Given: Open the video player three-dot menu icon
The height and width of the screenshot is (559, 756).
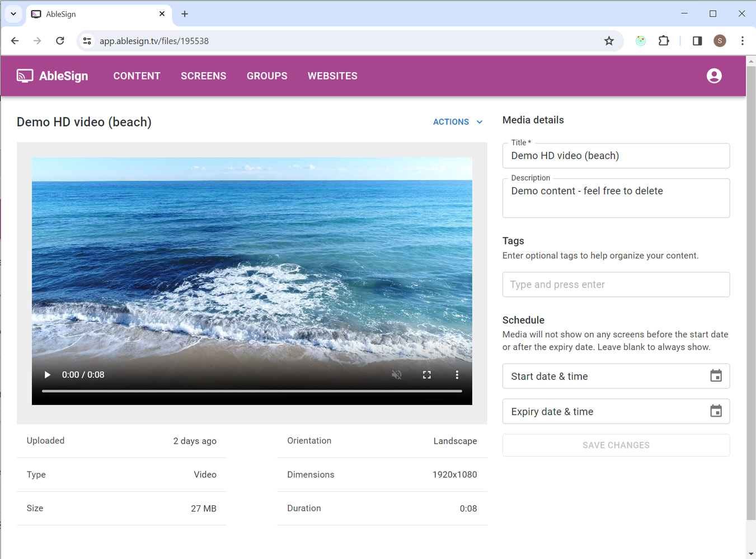Looking at the screenshot, I should (457, 374).
